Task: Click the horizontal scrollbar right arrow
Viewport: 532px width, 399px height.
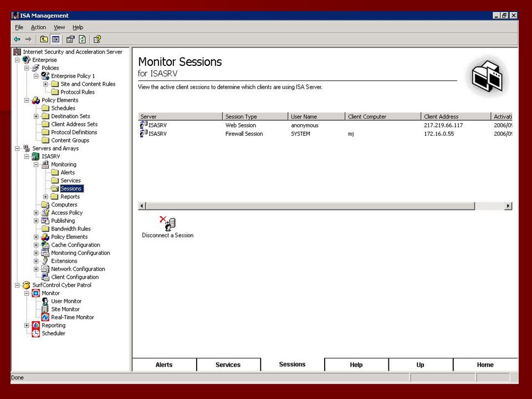Action: (x=508, y=206)
